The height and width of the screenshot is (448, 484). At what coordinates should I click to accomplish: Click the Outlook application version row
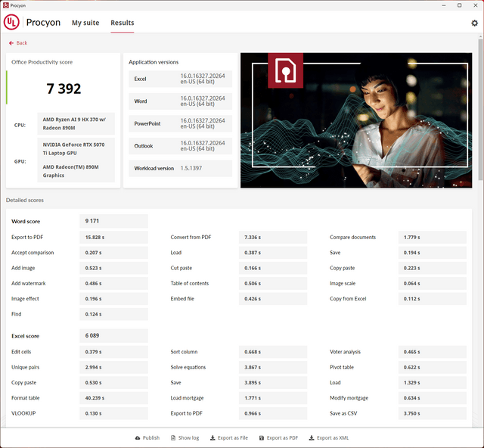point(180,146)
